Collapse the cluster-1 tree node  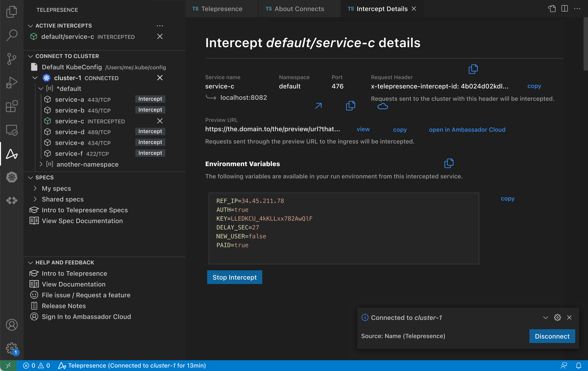(35, 78)
